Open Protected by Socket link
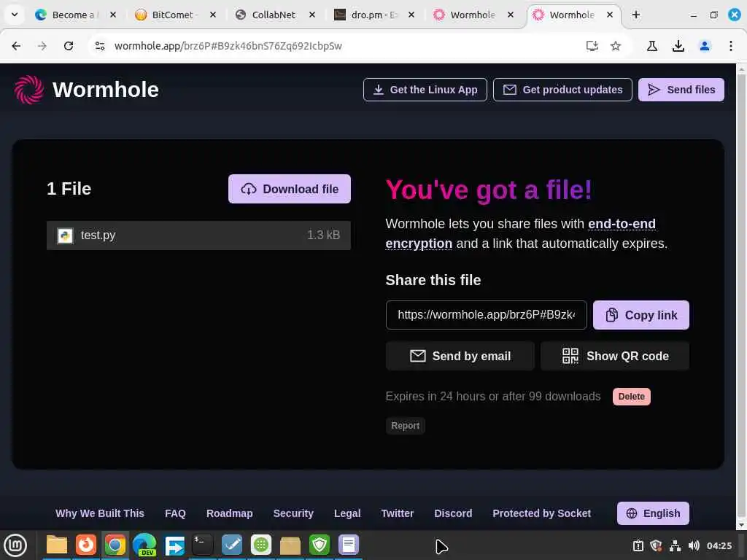Image resolution: width=747 pixels, height=560 pixels. (541, 513)
